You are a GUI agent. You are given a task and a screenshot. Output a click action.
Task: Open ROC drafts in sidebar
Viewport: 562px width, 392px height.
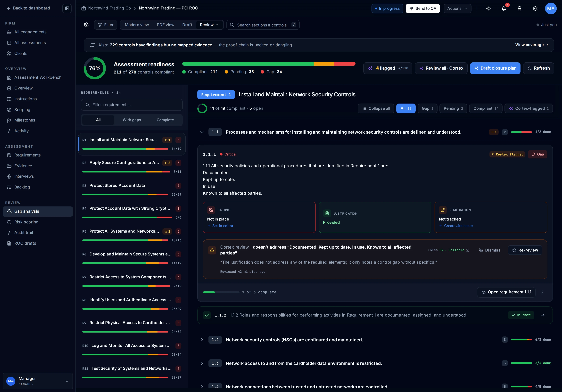coord(38,243)
